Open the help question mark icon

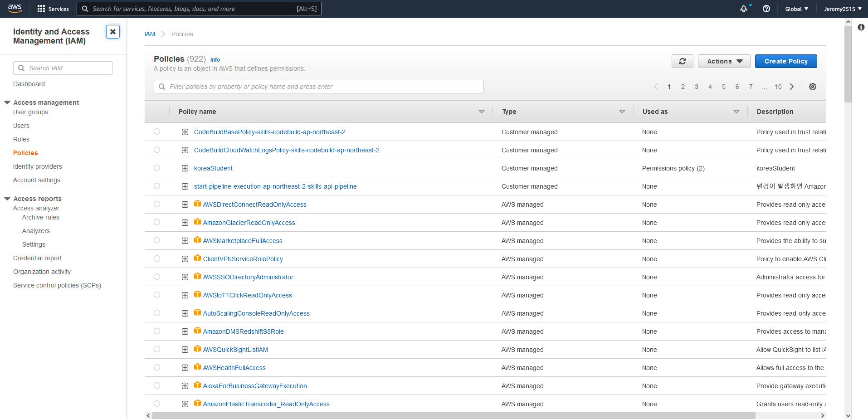coord(766,9)
